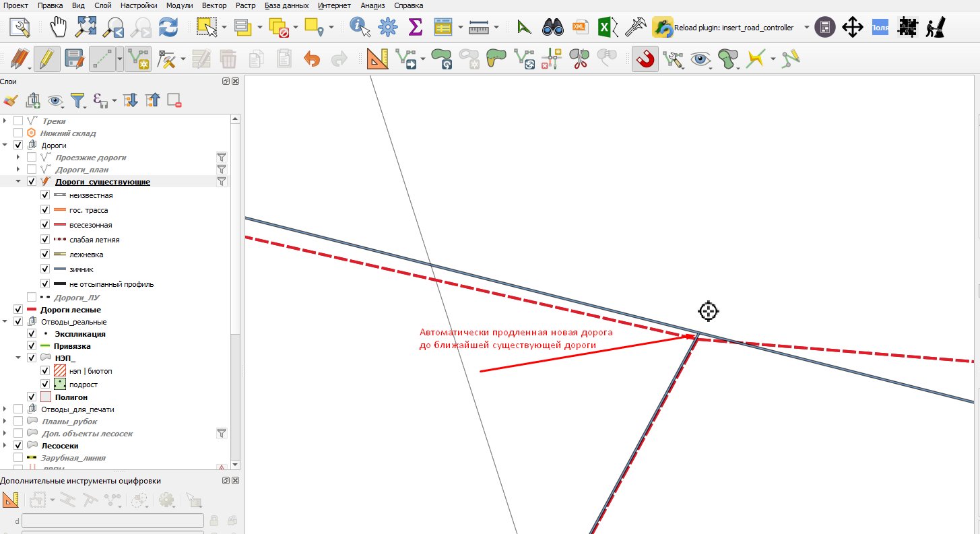Click the Reload plugin icon
Viewport: 980px width, 534px height.
[663, 28]
